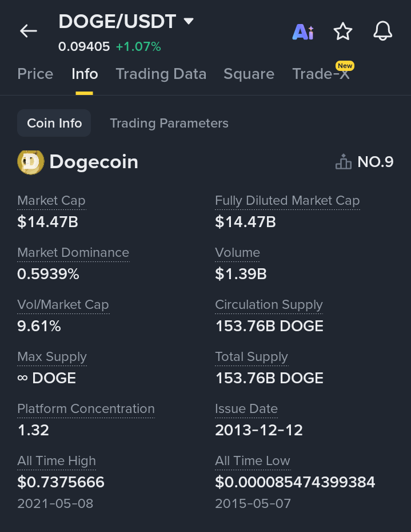The width and height of the screenshot is (411, 532).
Task: Tap the Circulation Supply label
Action: point(269,305)
